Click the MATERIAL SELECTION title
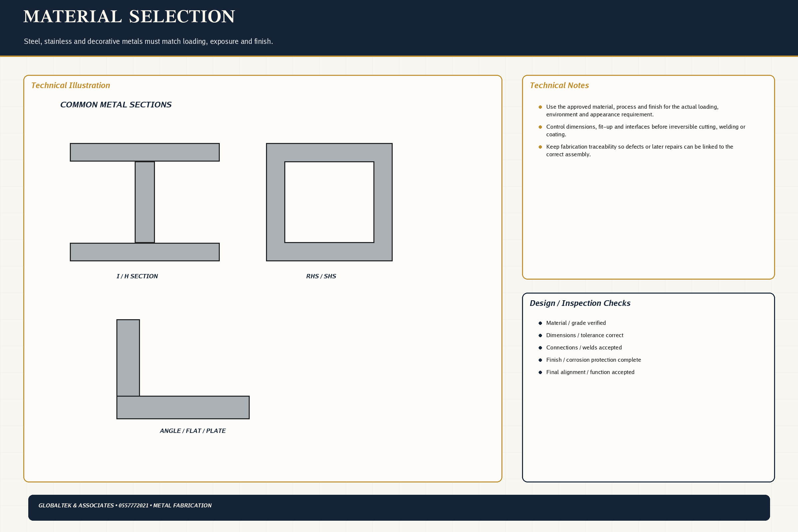798x532 pixels. click(x=129, y=17)
